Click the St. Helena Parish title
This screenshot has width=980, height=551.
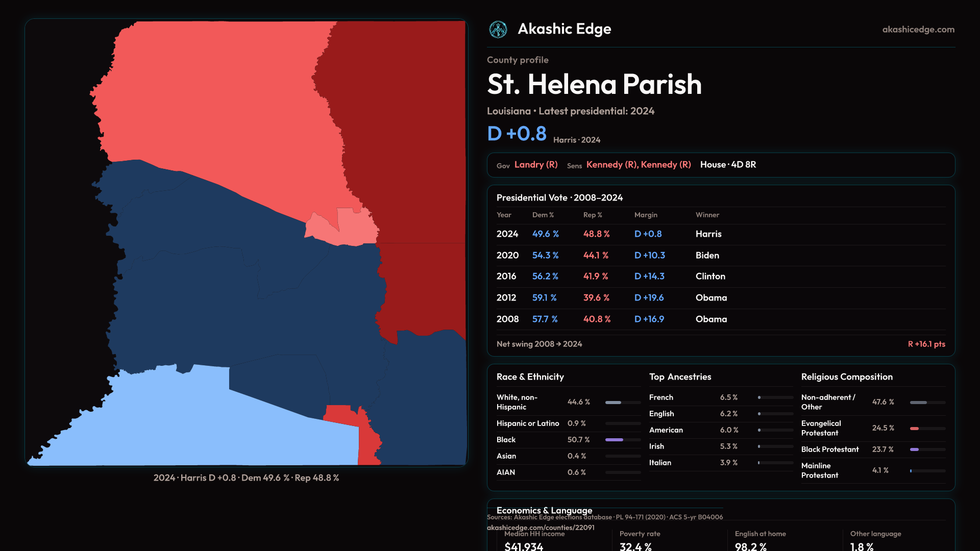[594, 85]
